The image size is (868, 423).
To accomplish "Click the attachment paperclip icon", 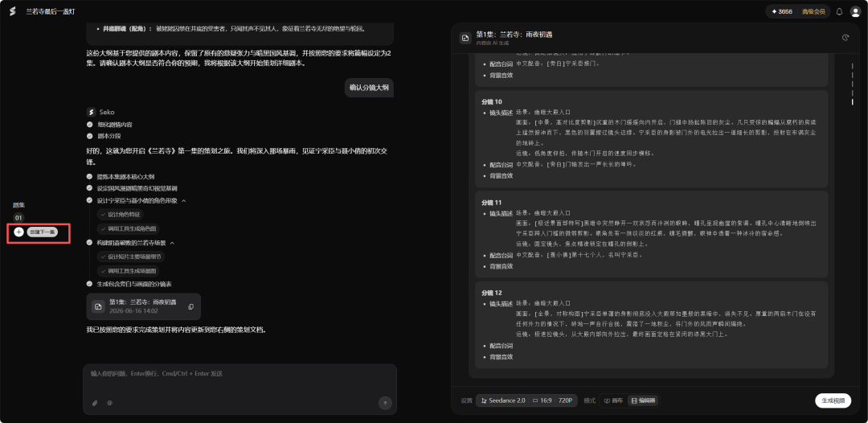I will [x=95, y=403].
